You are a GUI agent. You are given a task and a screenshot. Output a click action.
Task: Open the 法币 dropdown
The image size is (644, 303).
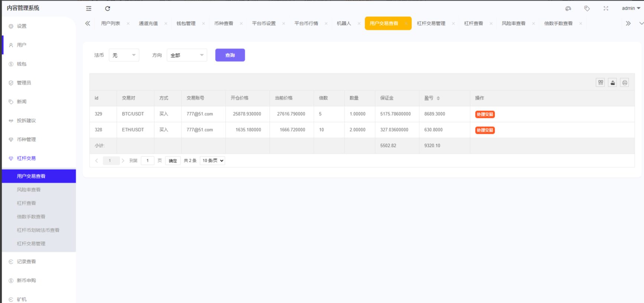coord(124,55)
